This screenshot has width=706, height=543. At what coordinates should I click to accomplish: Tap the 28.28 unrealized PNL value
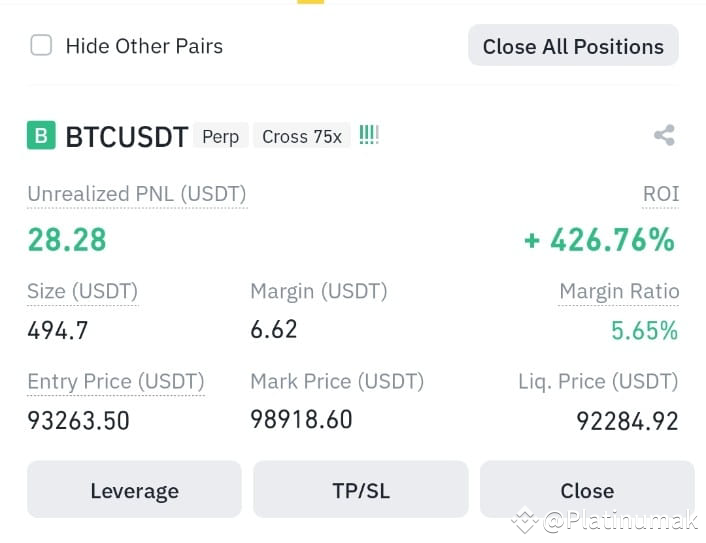coord(67,240)
